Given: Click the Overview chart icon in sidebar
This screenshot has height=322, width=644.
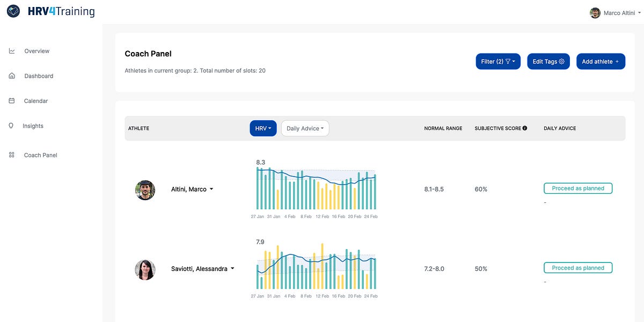Looking at the screenshot, I should [x=12, y=51].
